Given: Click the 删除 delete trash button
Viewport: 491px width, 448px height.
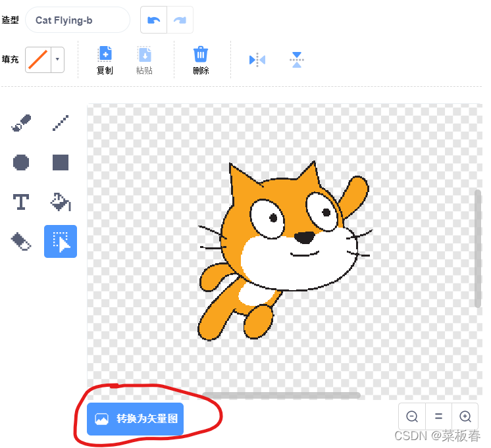Looking at the screenshot, I should coord(201,60).
